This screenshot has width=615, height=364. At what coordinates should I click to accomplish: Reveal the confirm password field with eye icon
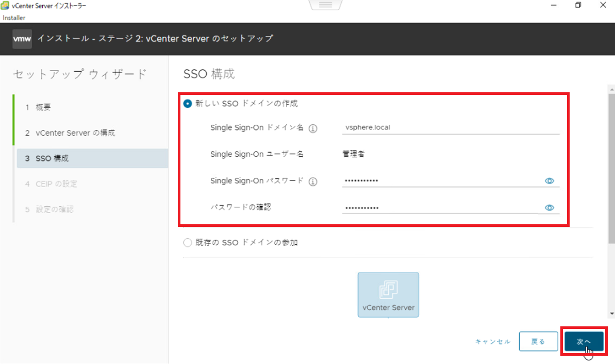coord(549,208)
